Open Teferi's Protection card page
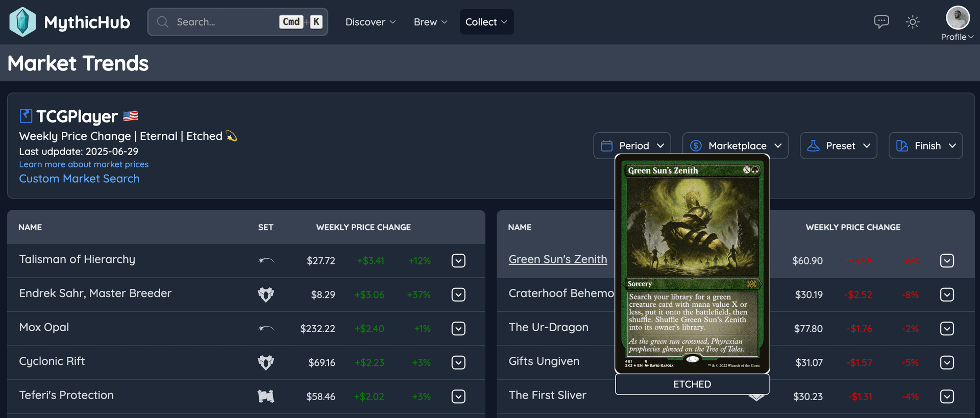This screenshot has height=418, width=980. (x=66, y=395)
